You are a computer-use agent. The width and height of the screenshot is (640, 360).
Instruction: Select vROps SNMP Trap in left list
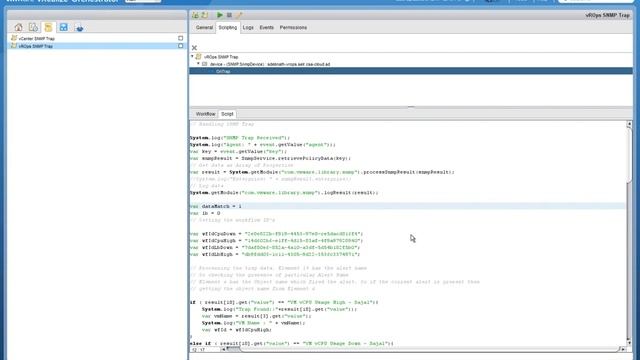coord(36,46)
